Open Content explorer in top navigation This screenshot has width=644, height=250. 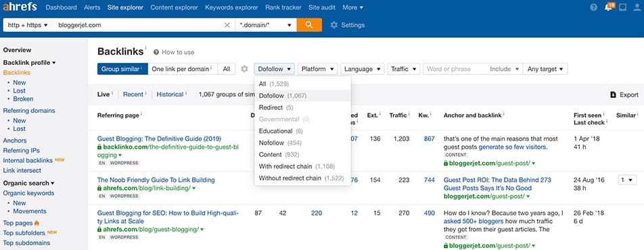tap(174, 7)
